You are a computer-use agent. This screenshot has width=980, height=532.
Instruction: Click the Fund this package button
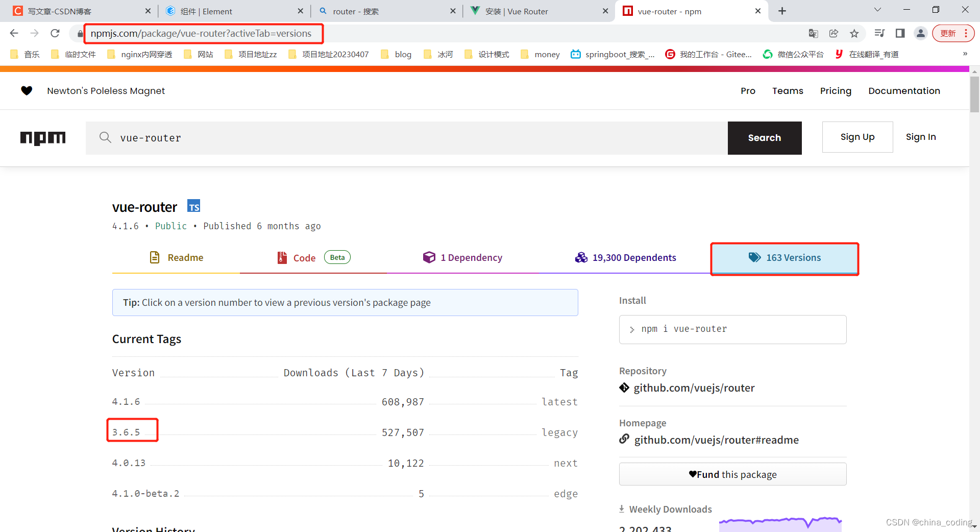[x=732, y=474]
